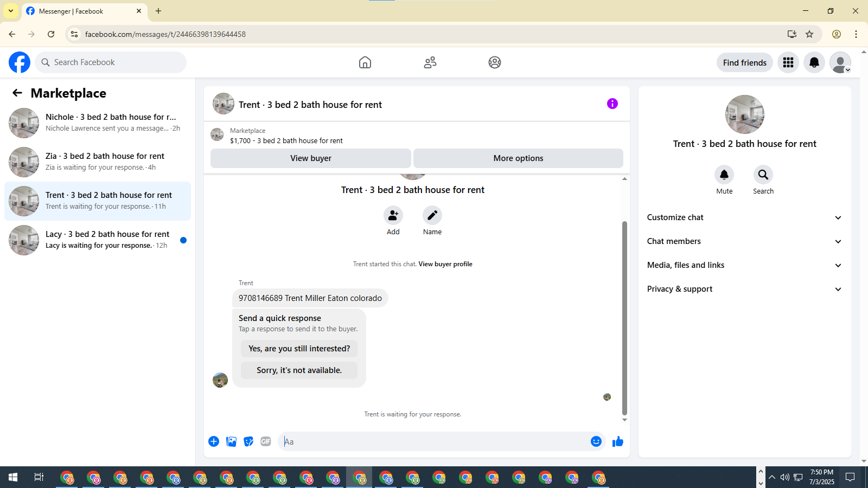Open a new browser tab

[158, 11]
